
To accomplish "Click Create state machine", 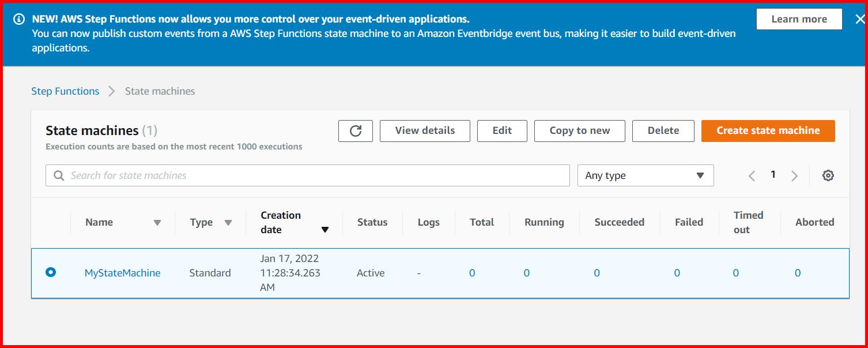I will 768,130.
